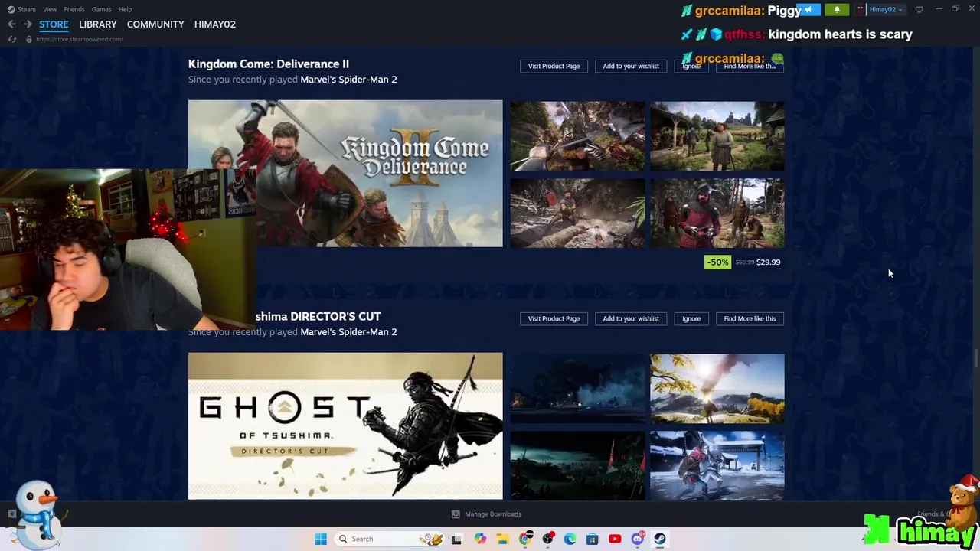Visit Product Page for Kingdom Come: Deliverance II

554,66
